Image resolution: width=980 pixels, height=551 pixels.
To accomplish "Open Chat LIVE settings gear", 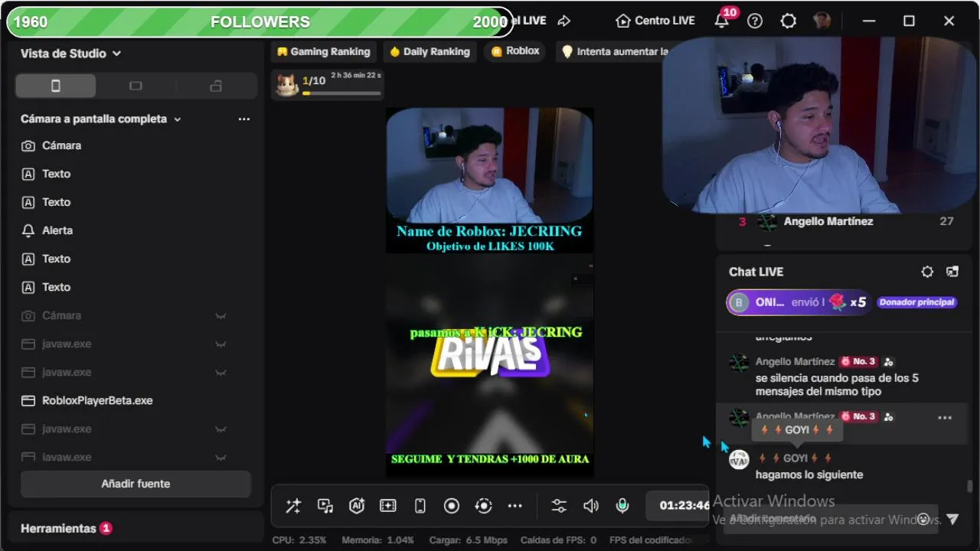I will pyautogui.click(x=927, y=272).
